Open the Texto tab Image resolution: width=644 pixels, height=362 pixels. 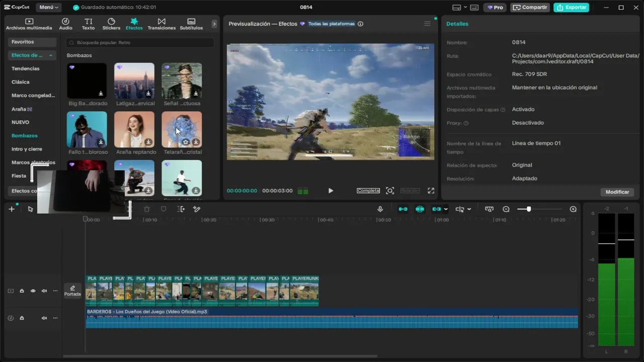(88, 24)
